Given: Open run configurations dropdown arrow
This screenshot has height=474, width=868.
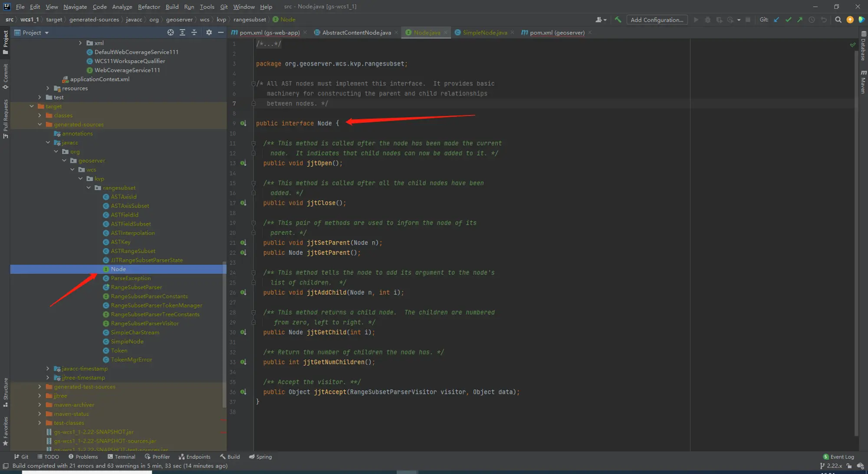Looking at the screenshot, I should [x=738, y=20].
